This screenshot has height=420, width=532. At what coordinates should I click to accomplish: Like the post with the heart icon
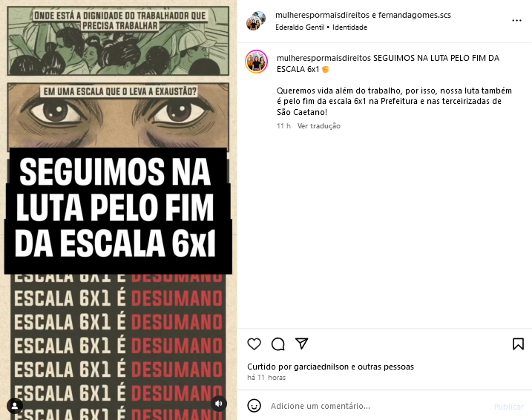254,344
